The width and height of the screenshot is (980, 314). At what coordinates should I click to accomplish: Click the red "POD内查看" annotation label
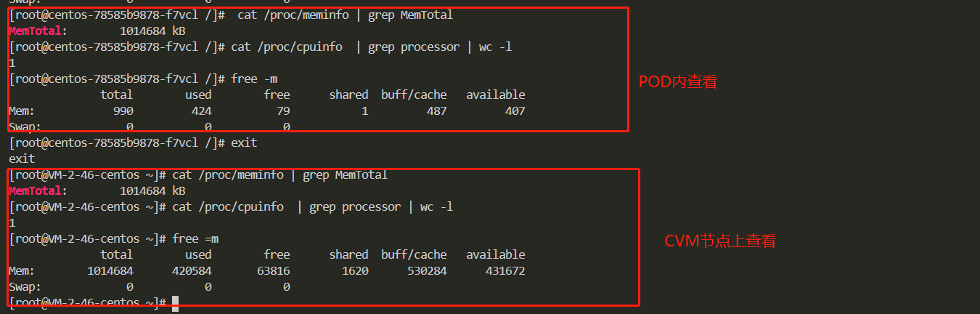pyautogui.click(x=677, y=82)
